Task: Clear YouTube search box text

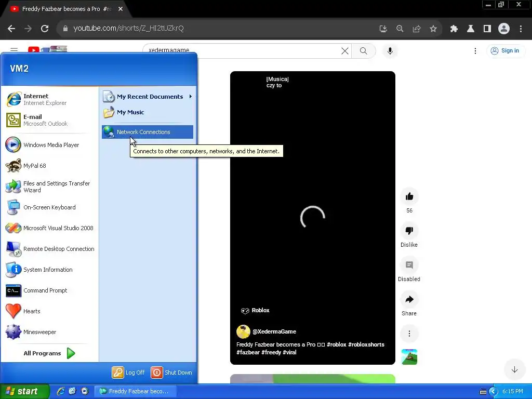Action: point(345,51)
